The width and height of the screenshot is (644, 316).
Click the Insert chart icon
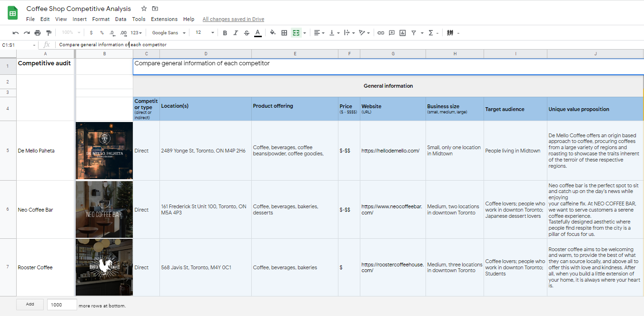coord(403,33)
